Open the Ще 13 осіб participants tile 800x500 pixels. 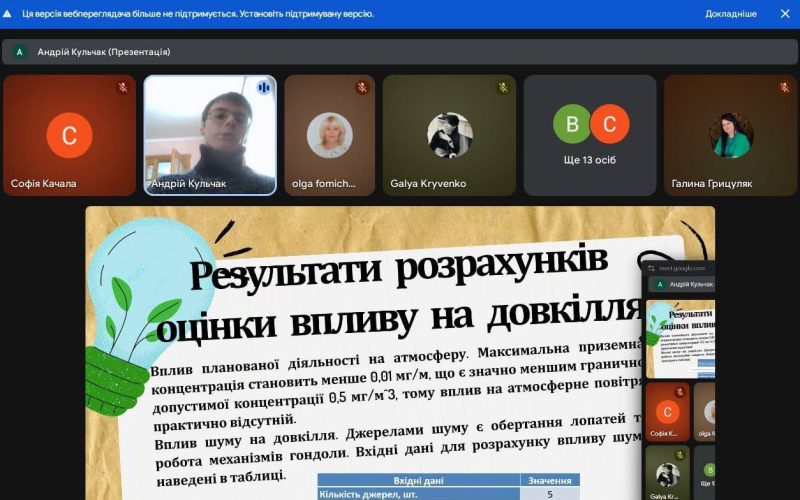tap(590, 135)
